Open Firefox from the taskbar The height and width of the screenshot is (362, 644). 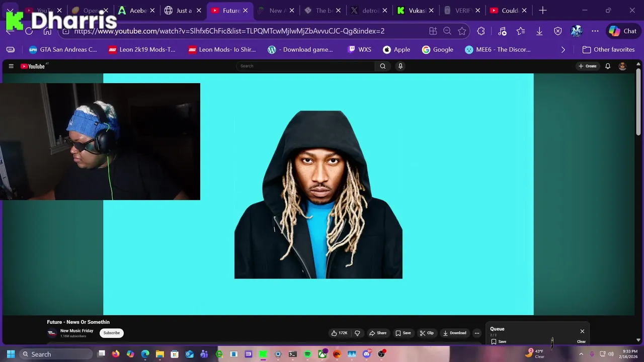coord(116,354)
